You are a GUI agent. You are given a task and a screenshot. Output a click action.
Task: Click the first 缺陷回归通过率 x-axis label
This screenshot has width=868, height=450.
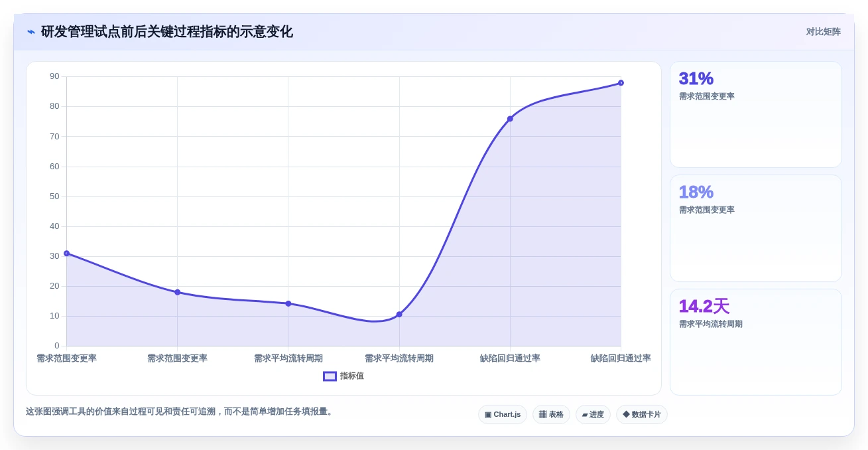tap(510, 358)
